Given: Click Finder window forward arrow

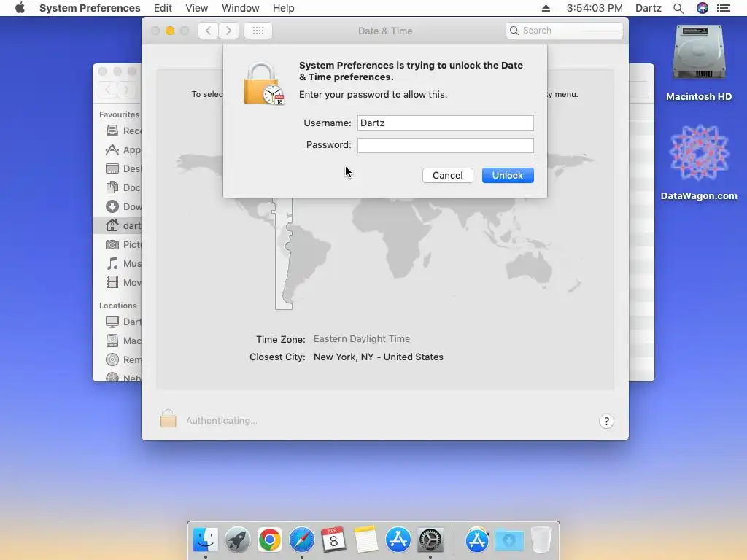Looking at the screenshot, I should (126, 90).
